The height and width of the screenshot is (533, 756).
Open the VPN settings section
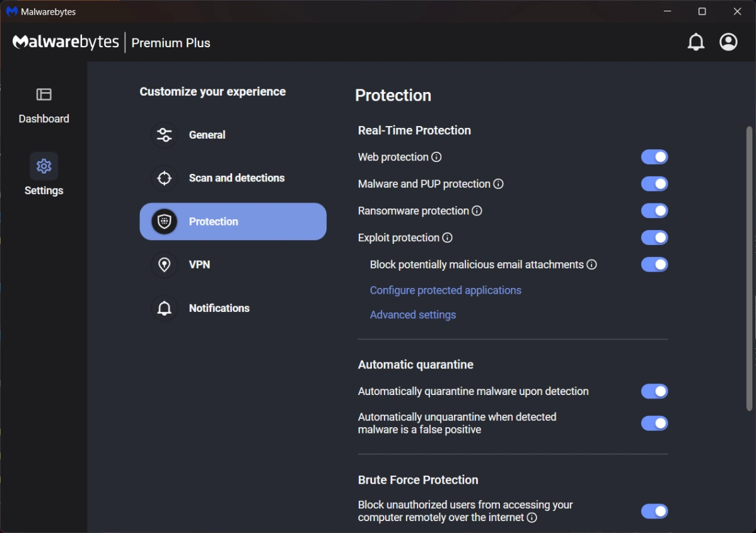click(199, 265)
